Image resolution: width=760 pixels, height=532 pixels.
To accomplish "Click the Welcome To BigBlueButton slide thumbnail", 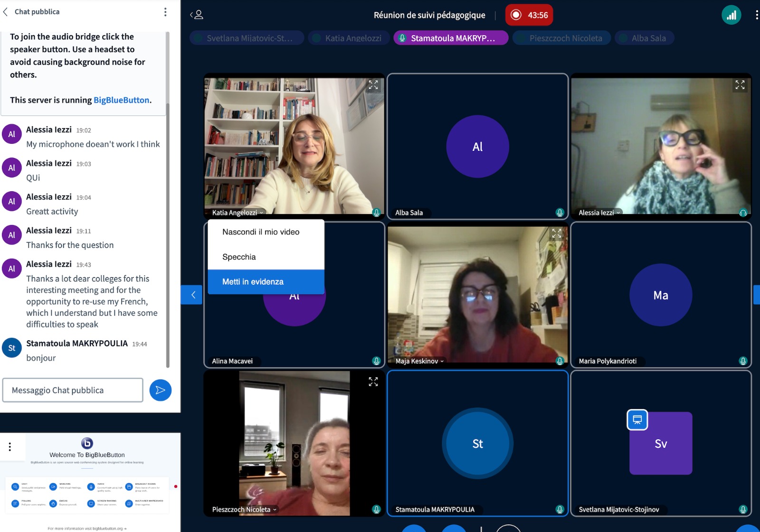I will coord(90,482).
